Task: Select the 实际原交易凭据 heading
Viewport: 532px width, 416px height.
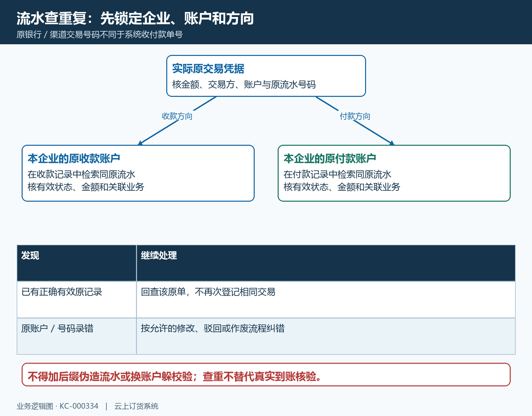Action: pos(208,69)
